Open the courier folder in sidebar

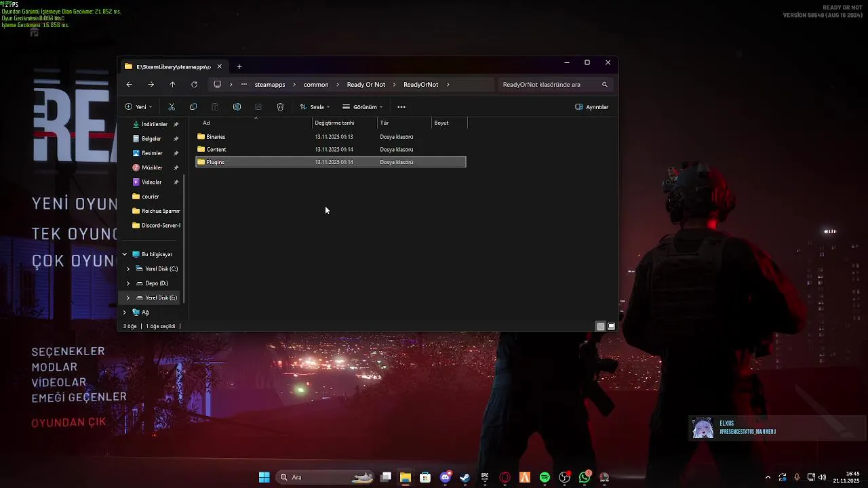[150, 197]
